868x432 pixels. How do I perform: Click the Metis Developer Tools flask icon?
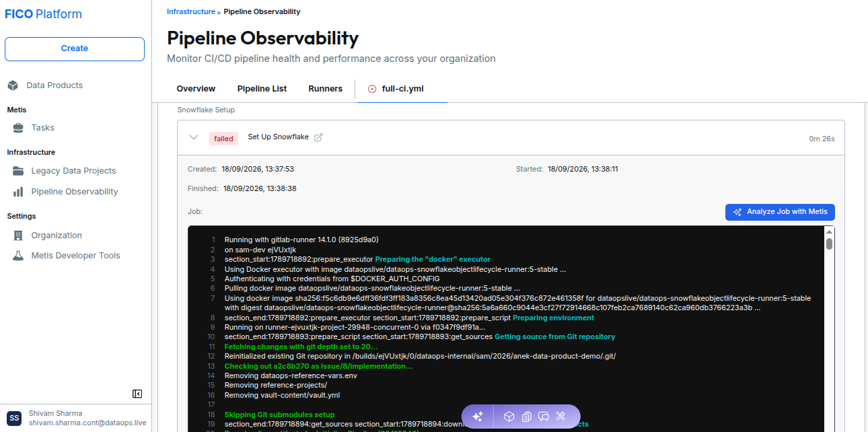pos(18,256)
